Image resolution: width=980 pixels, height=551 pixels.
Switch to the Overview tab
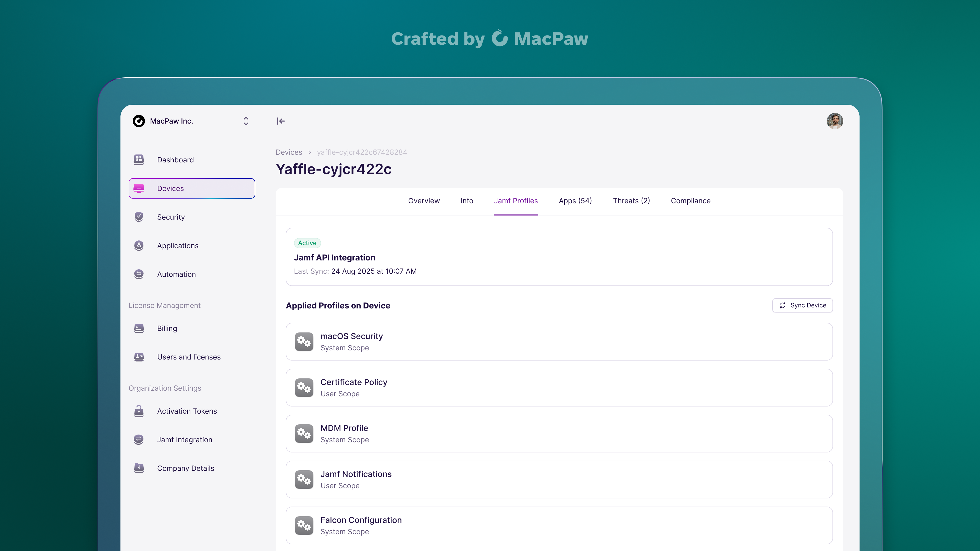[x=424, y=200]
